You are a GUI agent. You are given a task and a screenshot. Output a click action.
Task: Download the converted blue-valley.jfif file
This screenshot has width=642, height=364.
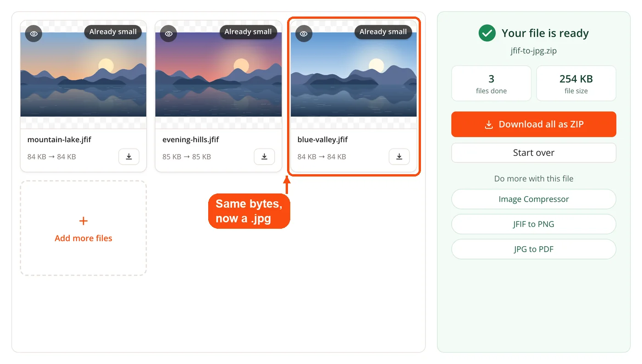[x=399, y=157]
